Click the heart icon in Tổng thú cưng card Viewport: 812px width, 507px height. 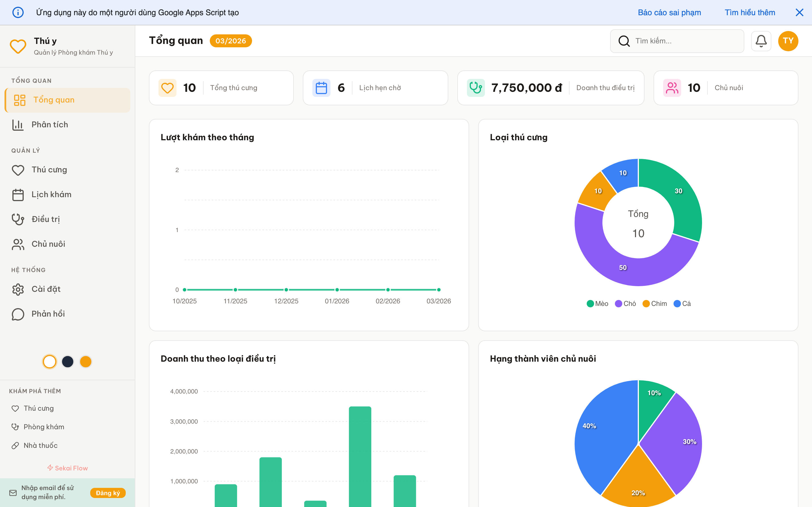coord(167,88)
